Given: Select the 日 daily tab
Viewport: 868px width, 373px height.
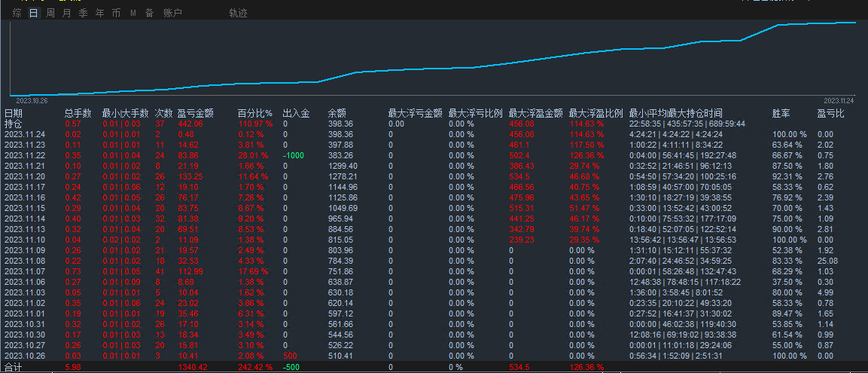Looking at the screenshot, I should click(x=34, y=14).
